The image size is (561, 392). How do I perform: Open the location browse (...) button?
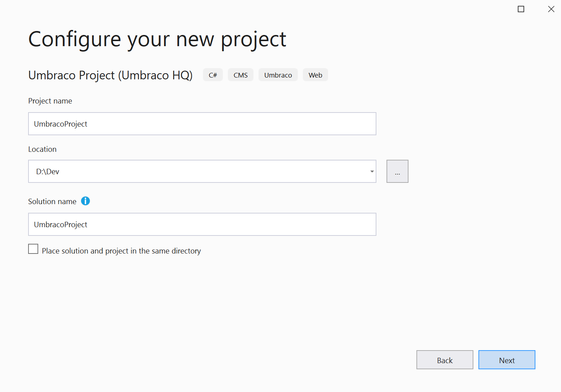coord(397,172)
